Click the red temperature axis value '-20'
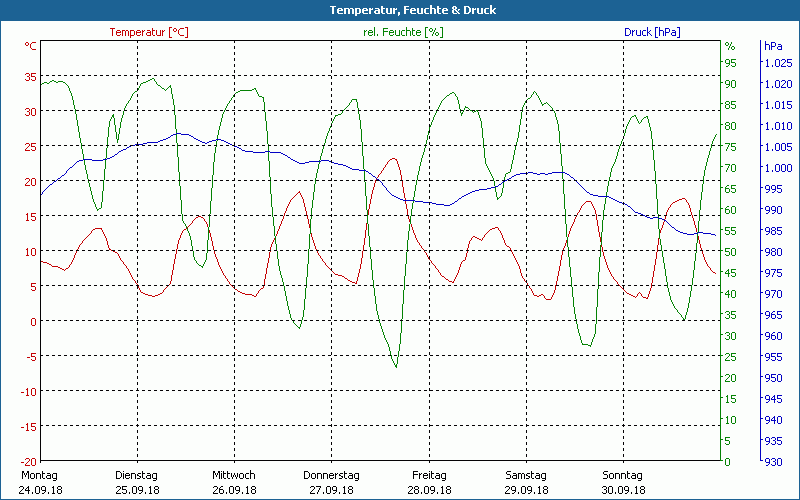 29,462
